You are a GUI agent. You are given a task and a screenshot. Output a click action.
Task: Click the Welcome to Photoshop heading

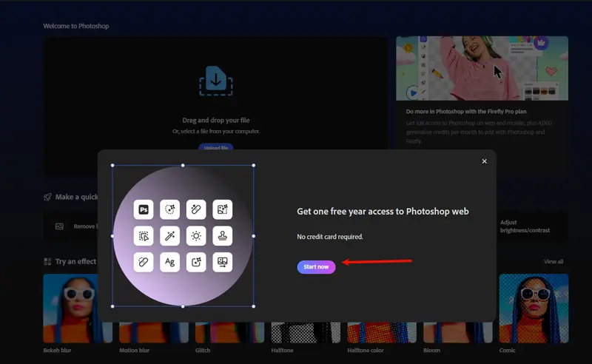[76, 26]
